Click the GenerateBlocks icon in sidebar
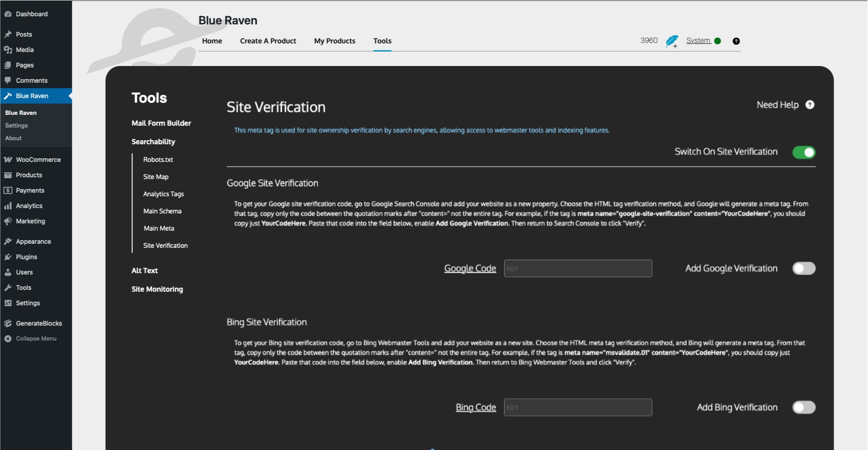The height and width of the screenshot is (450, 868). click(x=8, y=323)
